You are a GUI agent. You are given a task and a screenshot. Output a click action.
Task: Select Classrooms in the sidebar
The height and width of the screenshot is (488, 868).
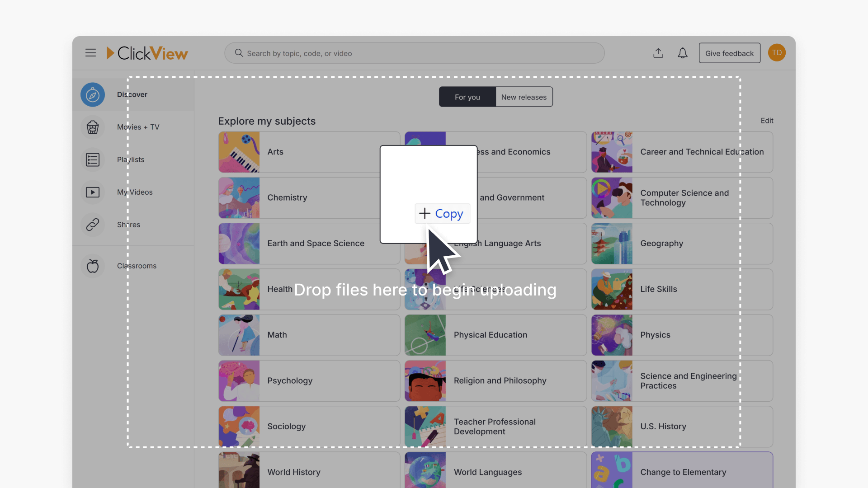[x=136, y=266]
